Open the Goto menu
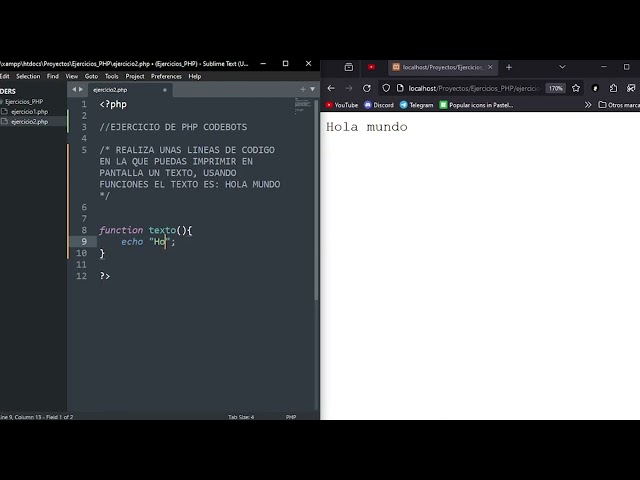The width and height of the screenshot is (640, 480). pyautogui.click(x=91, y=76)
